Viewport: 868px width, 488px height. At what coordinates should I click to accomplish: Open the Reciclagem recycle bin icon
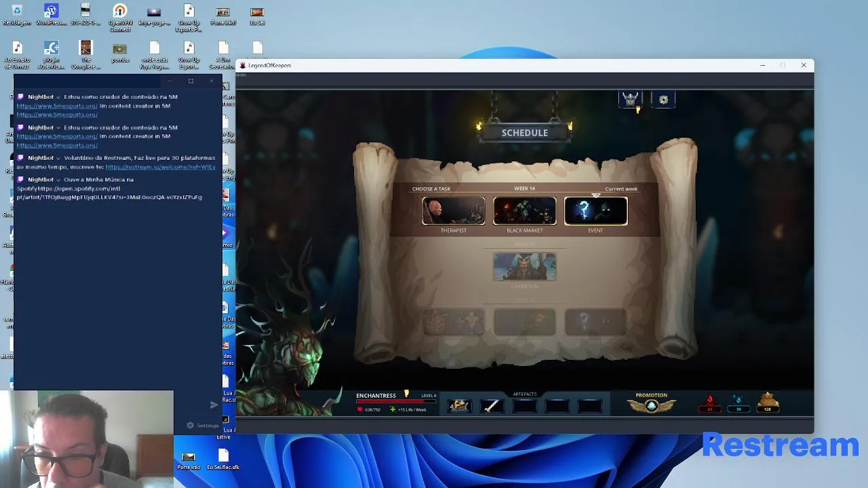[17, 15]
